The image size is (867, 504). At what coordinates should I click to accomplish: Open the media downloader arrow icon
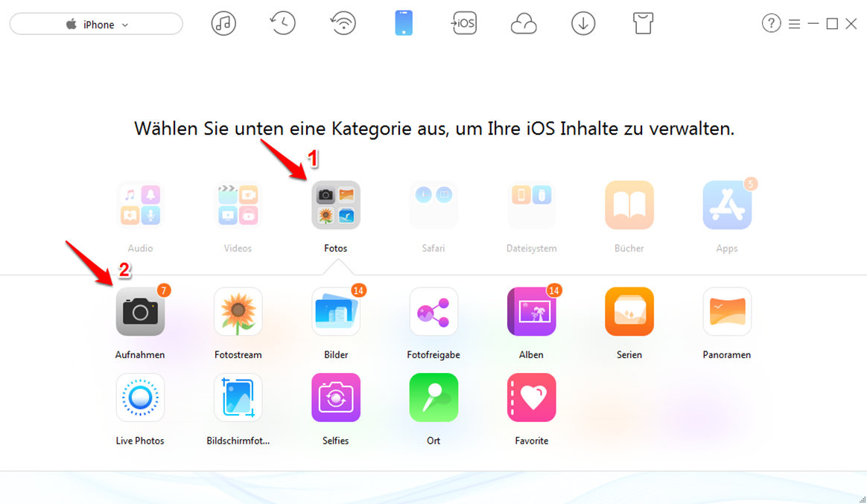(x=582, y=24)
